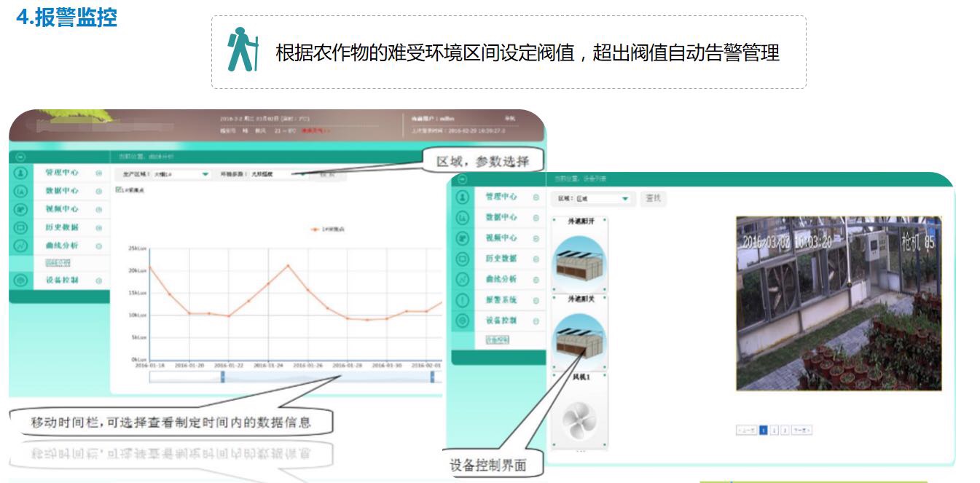Click 历史数据 icon in curve analysis window
The image size is (980, 483).
[x=21, y=227]
